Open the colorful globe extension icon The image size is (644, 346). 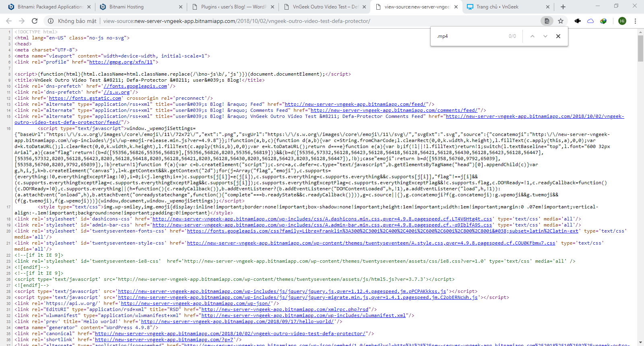click(x=603, y=21)
